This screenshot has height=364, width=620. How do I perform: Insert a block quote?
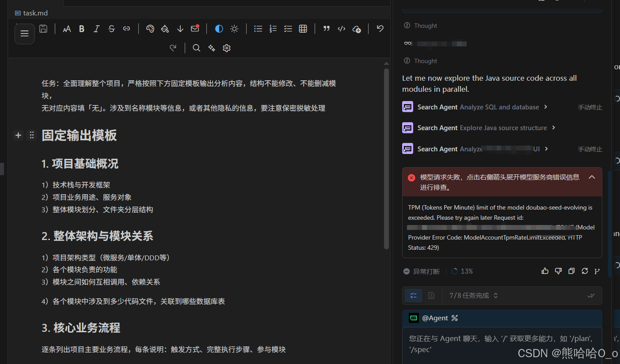click(x=326, y=29)
